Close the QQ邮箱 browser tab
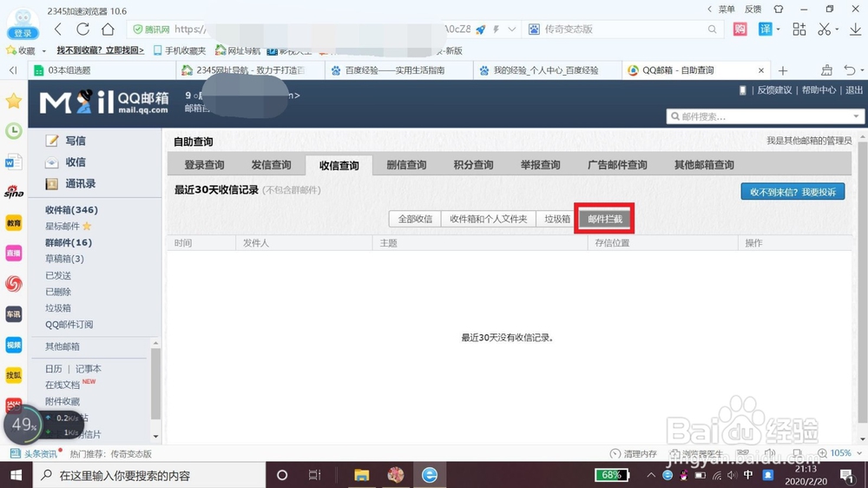This screenshot has height=488, width=868. point(761,70)
